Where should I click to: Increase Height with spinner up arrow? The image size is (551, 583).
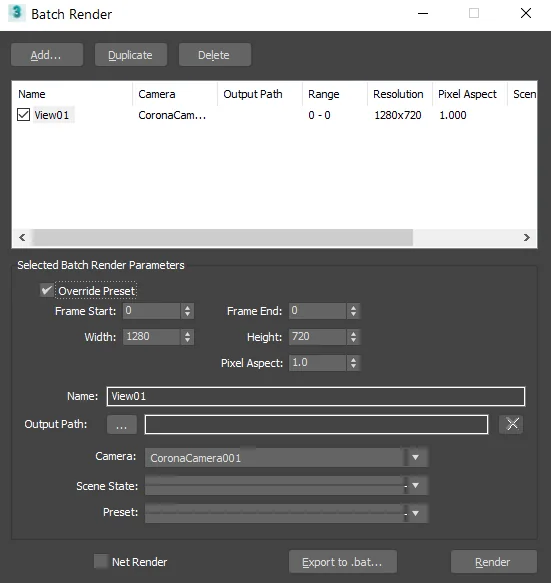pos(353,334)
